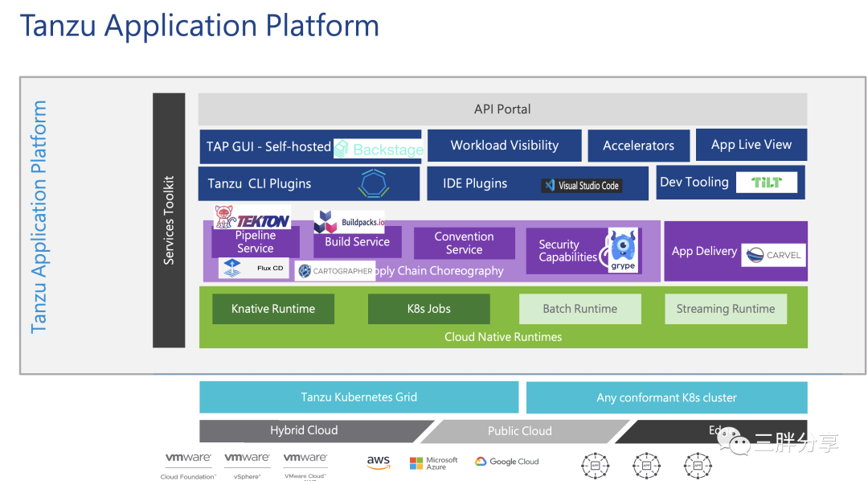Select the Public Cloud segment

click(525, 431)
